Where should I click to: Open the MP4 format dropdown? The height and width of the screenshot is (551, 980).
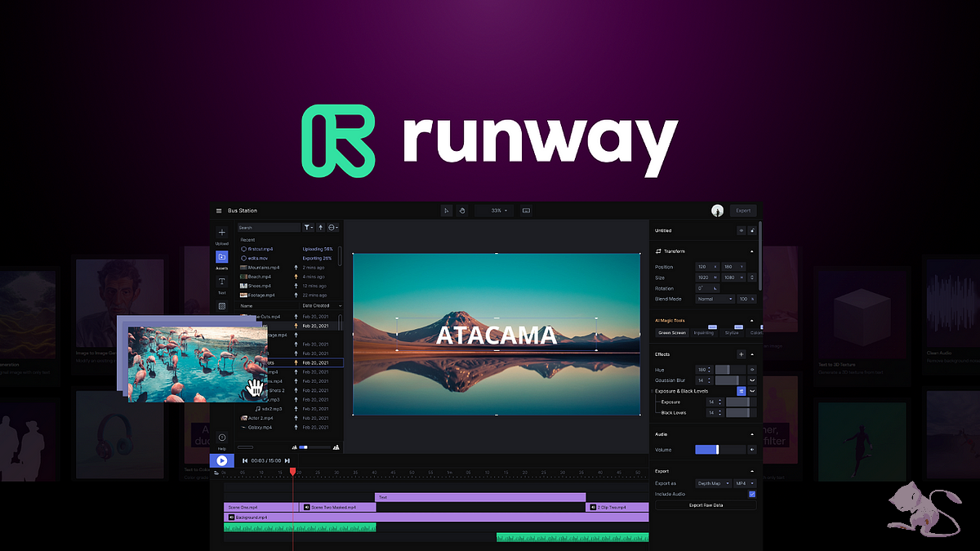745,483
